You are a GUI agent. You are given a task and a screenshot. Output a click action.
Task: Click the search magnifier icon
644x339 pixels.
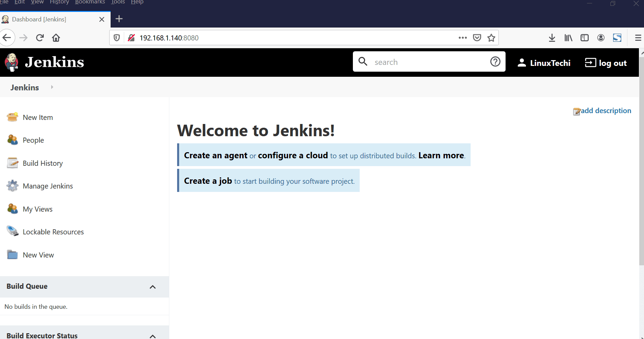tap(363, 61)
